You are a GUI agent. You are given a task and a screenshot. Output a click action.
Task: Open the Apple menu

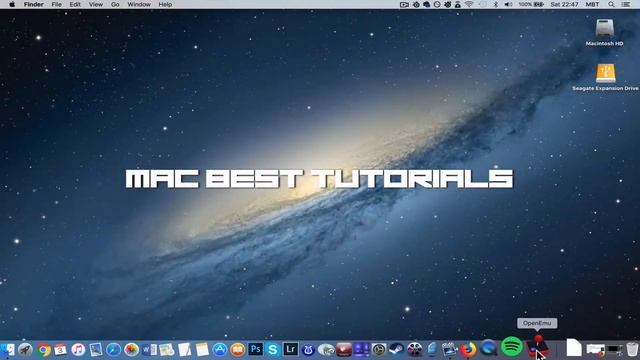pyautogui.click(x=12, y=4)
